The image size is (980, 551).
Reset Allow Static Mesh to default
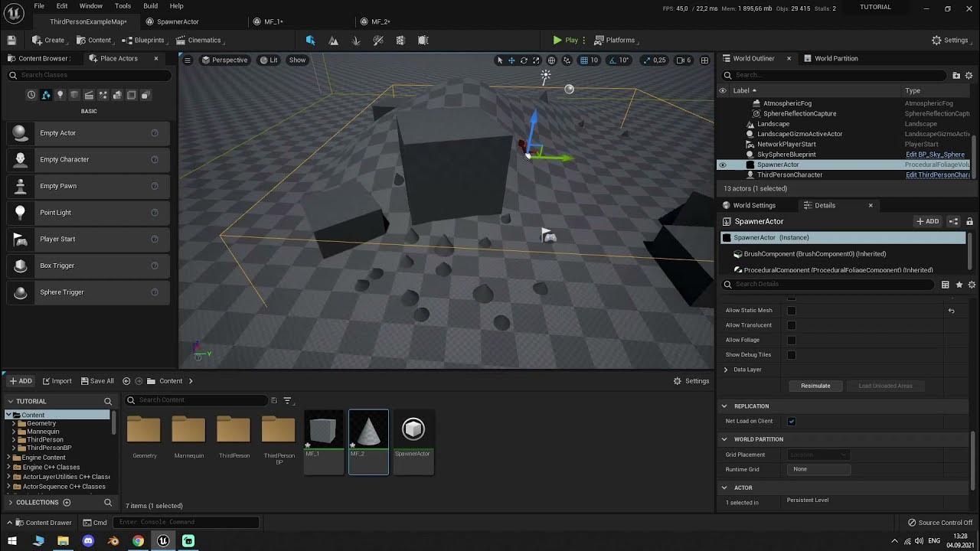click(951, 311)
